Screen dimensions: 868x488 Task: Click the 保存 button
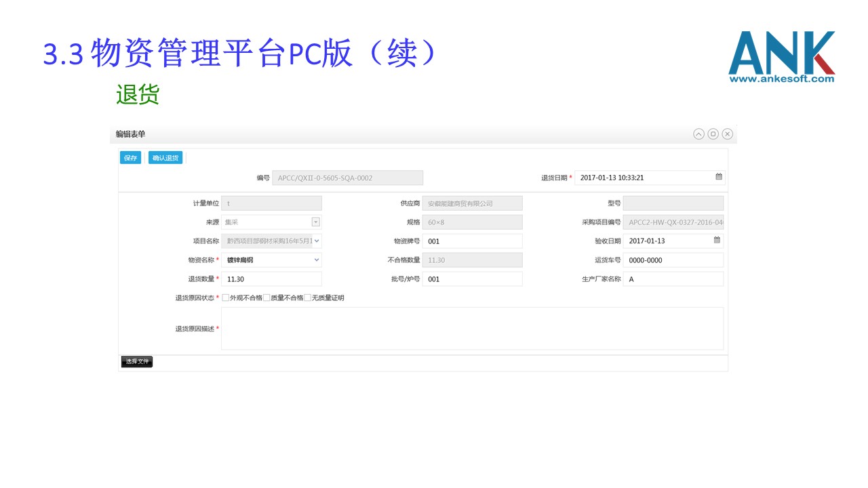[x=130, y=158]
